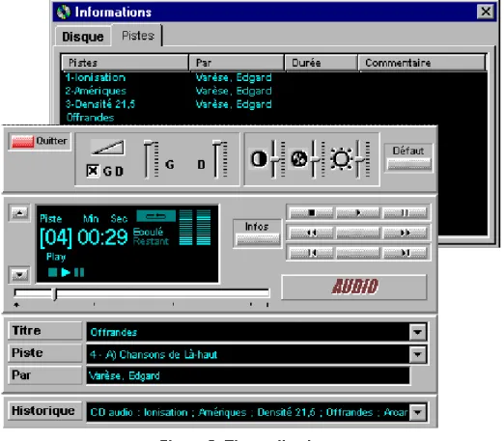Click the fast forward button

point(405,233)
